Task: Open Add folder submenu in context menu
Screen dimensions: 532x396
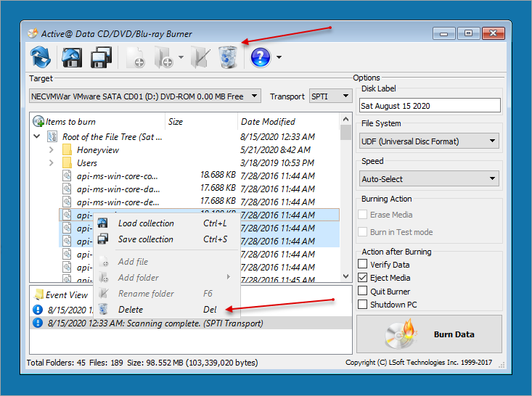Action: point(167,277)
